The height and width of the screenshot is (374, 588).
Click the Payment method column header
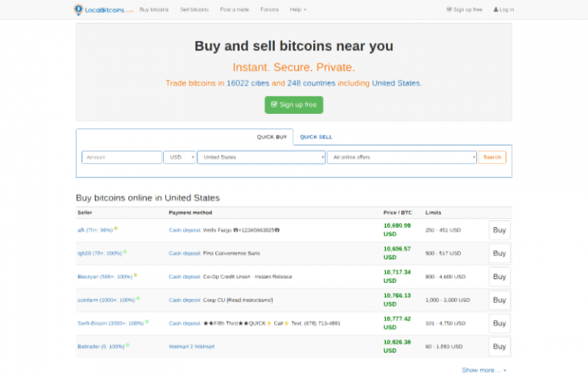190,213
